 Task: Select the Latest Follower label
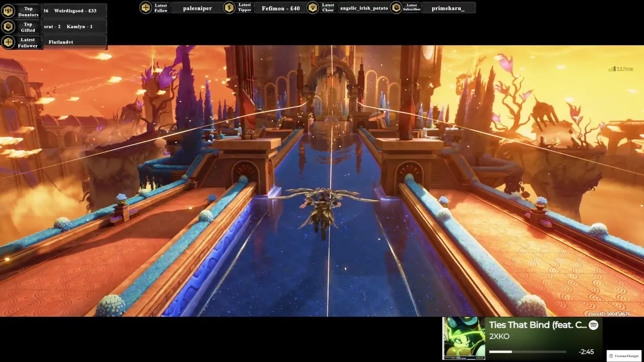(28, 43)
